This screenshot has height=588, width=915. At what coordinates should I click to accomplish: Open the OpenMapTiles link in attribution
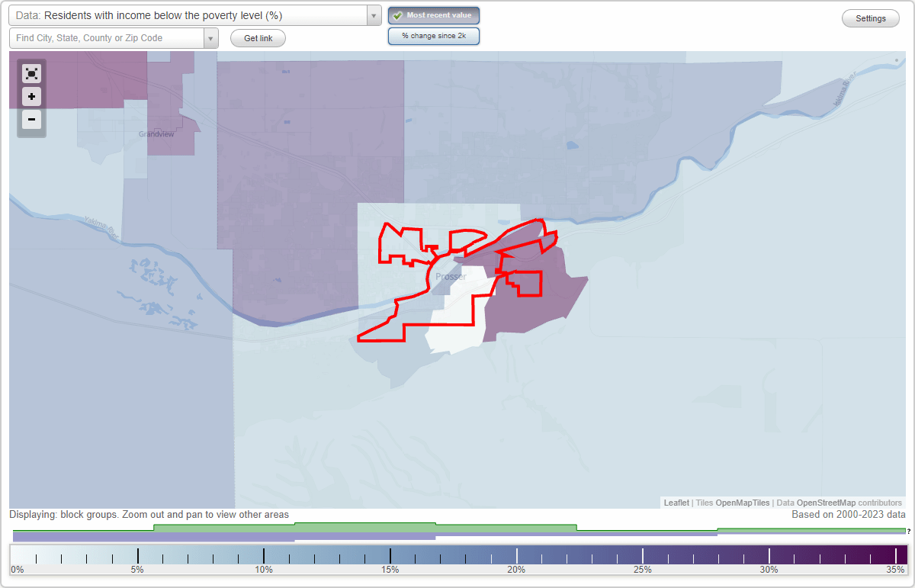click(x=742, y=503)
